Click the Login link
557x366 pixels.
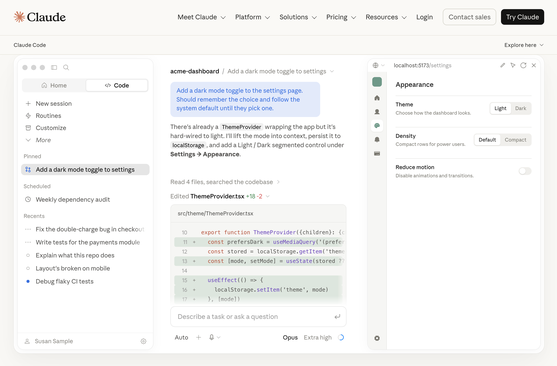(424, 17)
